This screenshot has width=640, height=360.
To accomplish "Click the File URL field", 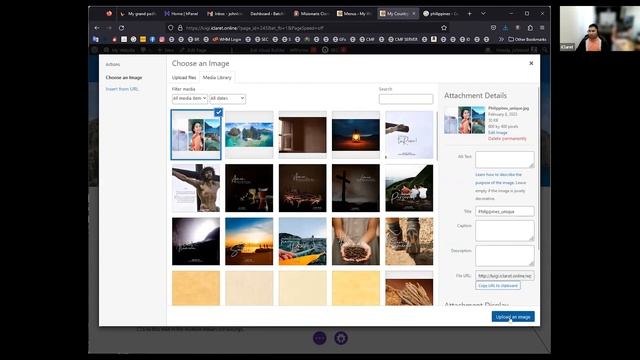I will (x=504, y=276).
